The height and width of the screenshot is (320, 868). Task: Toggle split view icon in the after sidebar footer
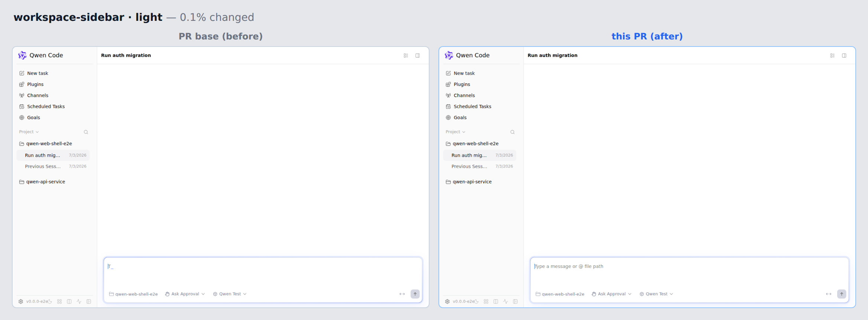click(x=496, y=301)
